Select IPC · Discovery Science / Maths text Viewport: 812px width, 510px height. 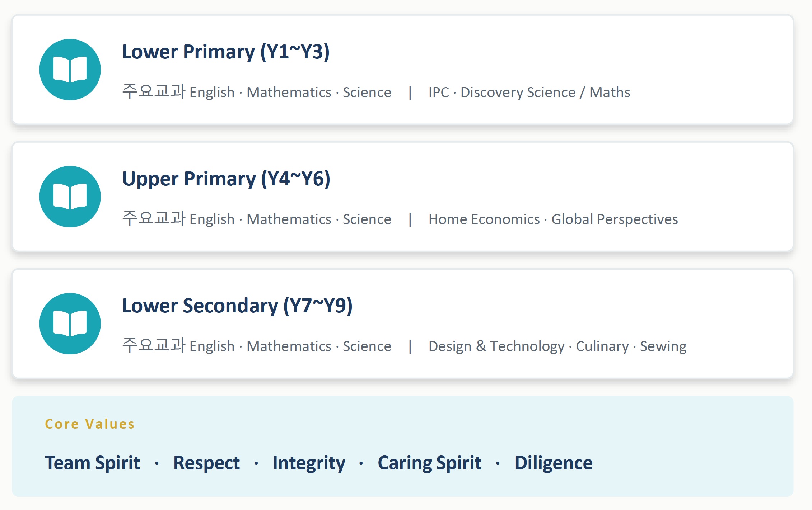coord(529,92)
